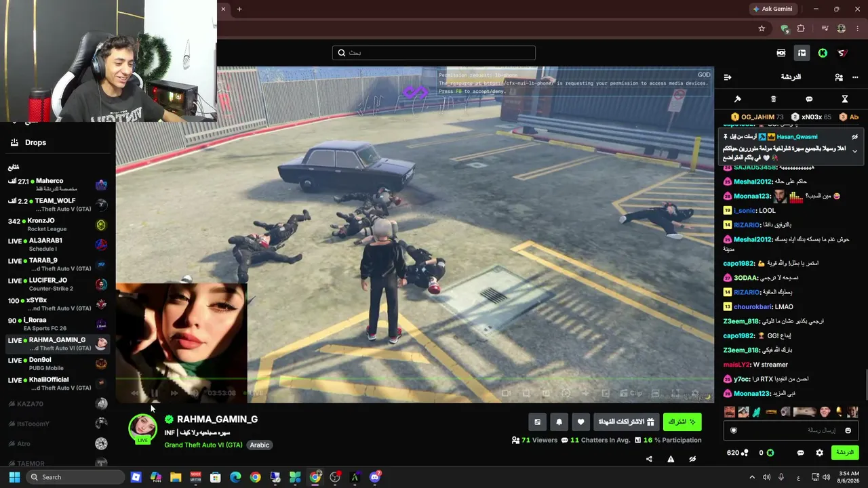Screen dimensions: 868x488
Task: Open the Kick K balance showing 0
Action: coord(766,453)
